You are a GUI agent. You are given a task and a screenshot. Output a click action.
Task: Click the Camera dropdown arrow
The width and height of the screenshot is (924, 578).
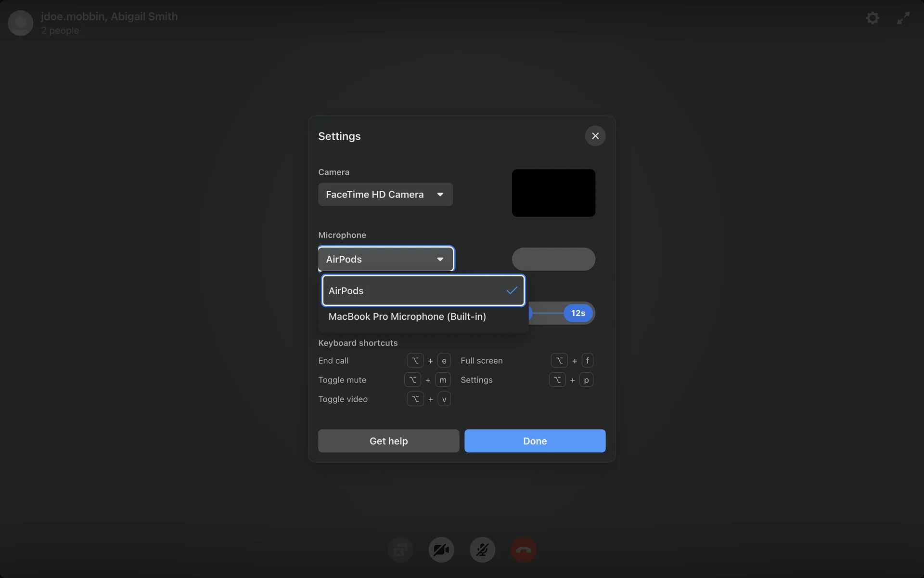pyautogui.click(x=440, y=195)
